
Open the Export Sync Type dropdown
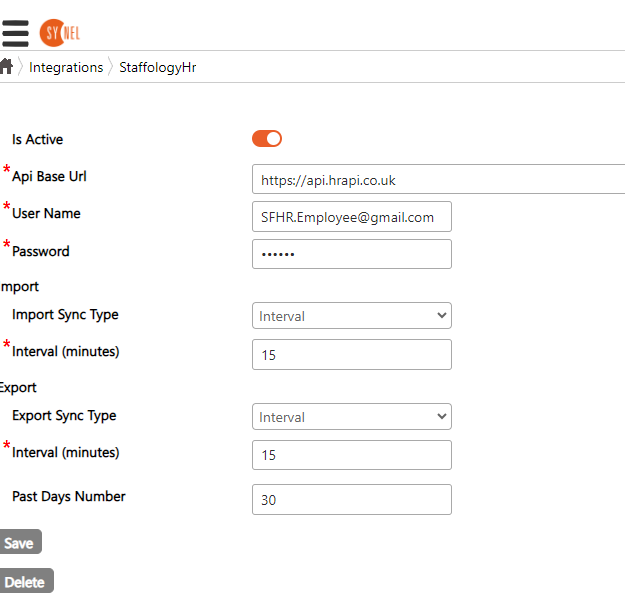[352, 416]
